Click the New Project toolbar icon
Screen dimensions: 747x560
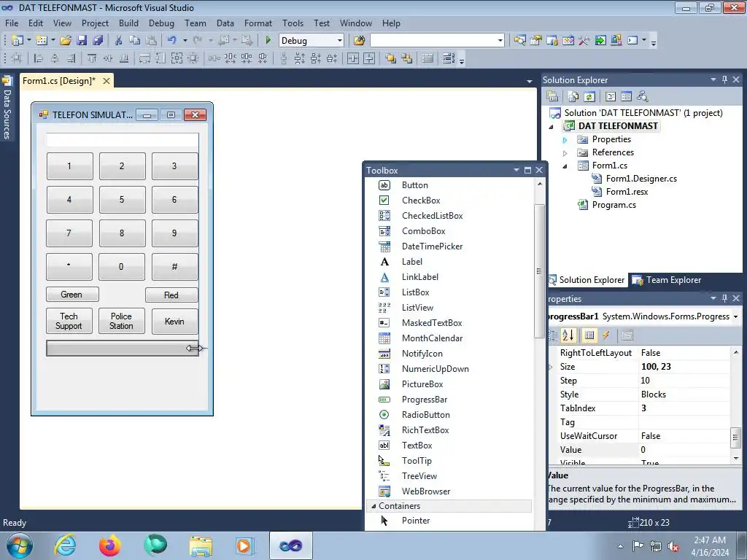click(18, 41)
